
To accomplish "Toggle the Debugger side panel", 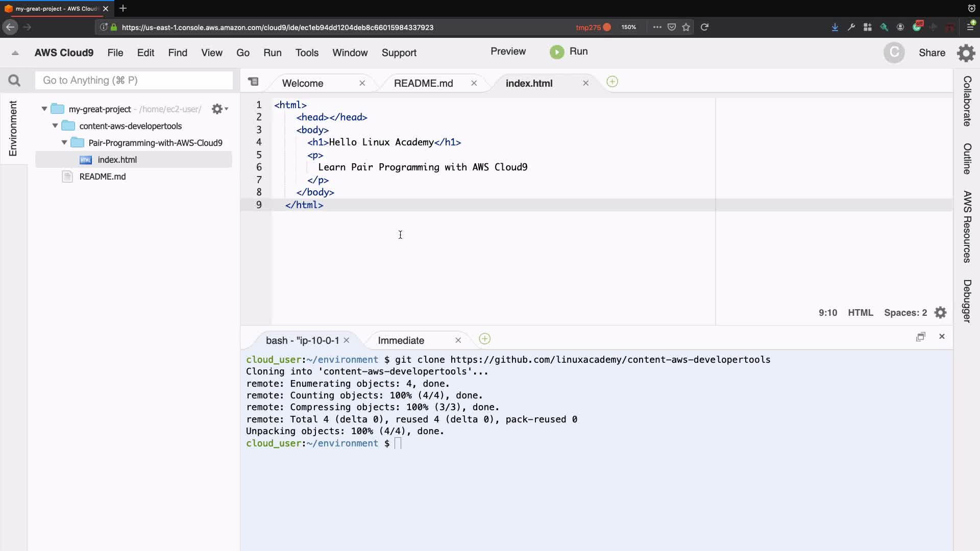I will 967,301.
